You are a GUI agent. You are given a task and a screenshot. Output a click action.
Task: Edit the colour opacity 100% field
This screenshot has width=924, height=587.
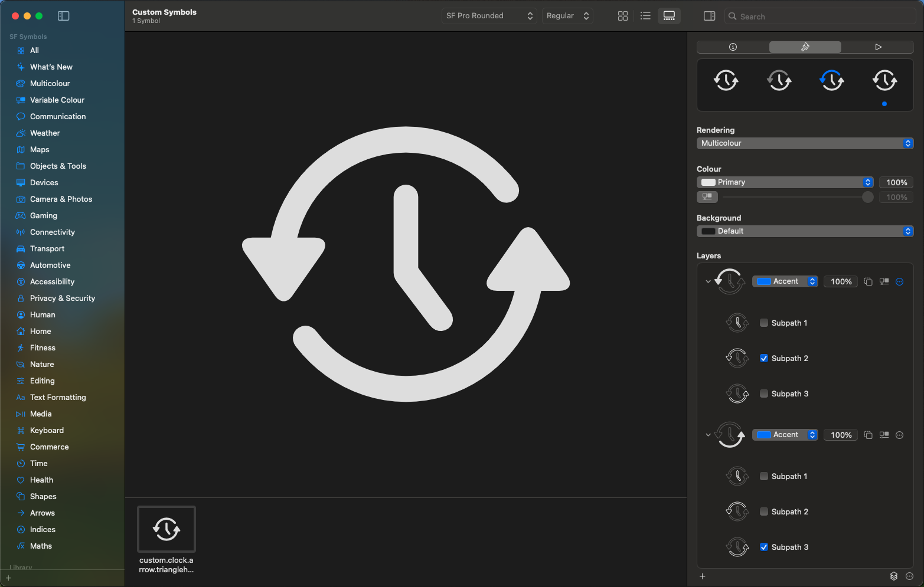click(896, 182)
